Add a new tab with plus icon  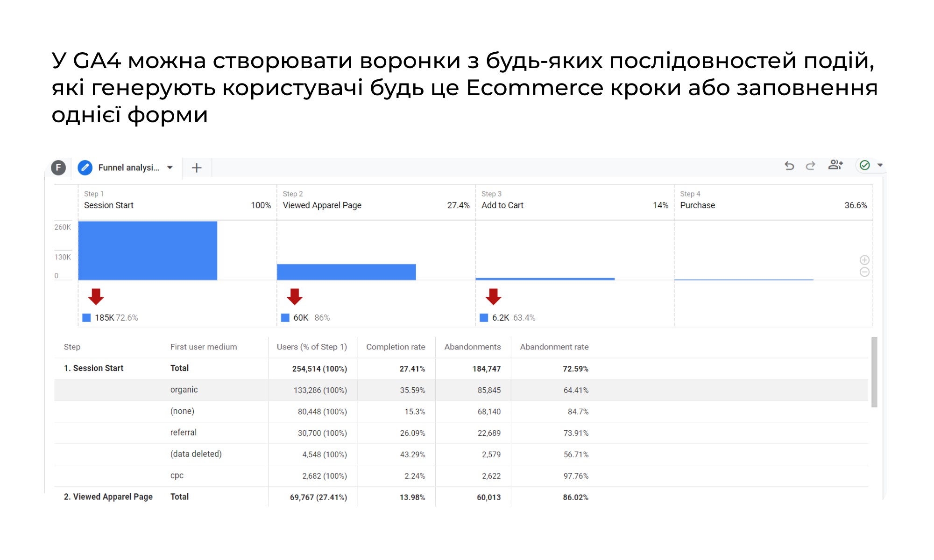pyautogui.click(x=197, y=168)
